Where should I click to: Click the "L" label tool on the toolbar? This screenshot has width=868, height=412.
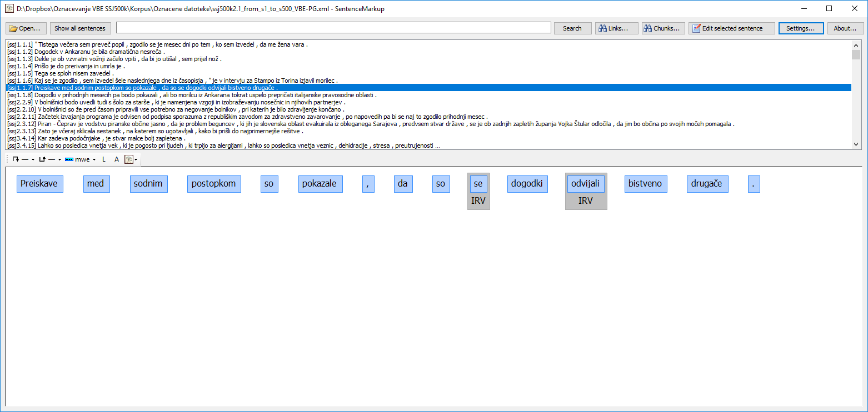click(104, 159)
